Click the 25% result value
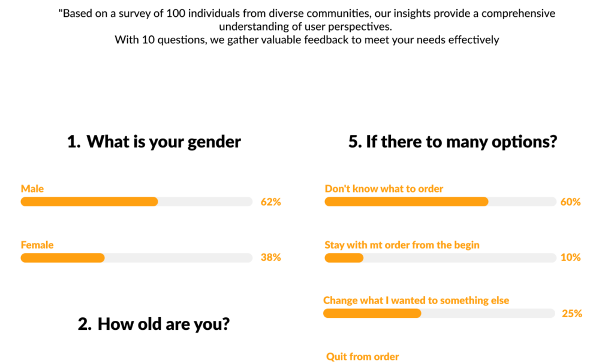This screenshot has width=614, height=364. point(571,314)
